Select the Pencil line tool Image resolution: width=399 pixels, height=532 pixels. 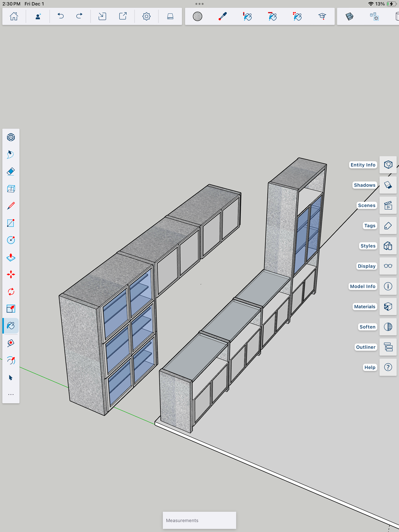[11, 206]
